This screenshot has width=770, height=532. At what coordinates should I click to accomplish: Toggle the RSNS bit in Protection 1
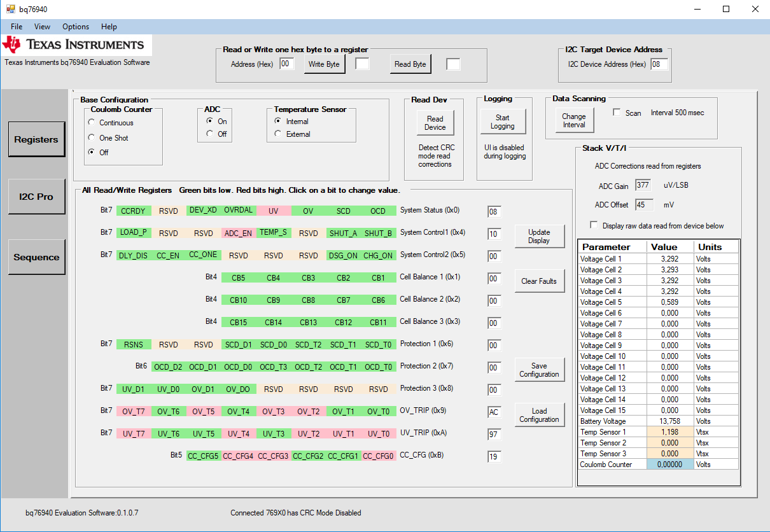click(134, 344)
